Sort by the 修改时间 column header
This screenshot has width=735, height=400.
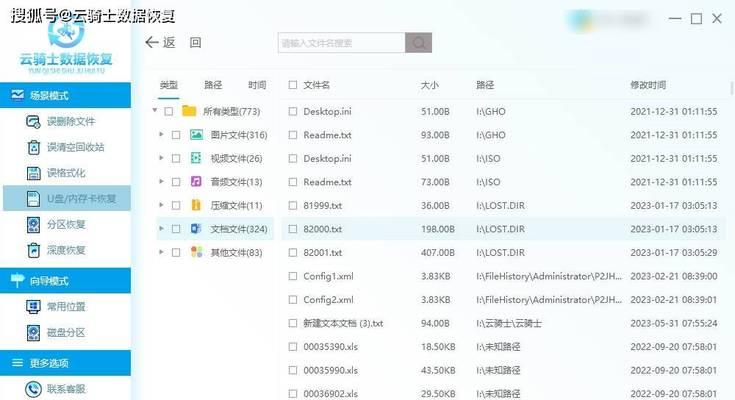tap(648, 85)
